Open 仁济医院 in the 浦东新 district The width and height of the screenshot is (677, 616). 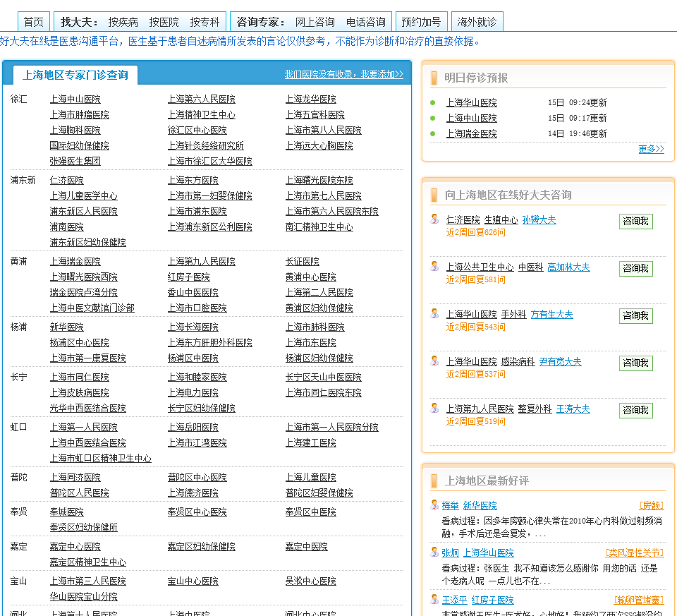click(x=66, y=181)
